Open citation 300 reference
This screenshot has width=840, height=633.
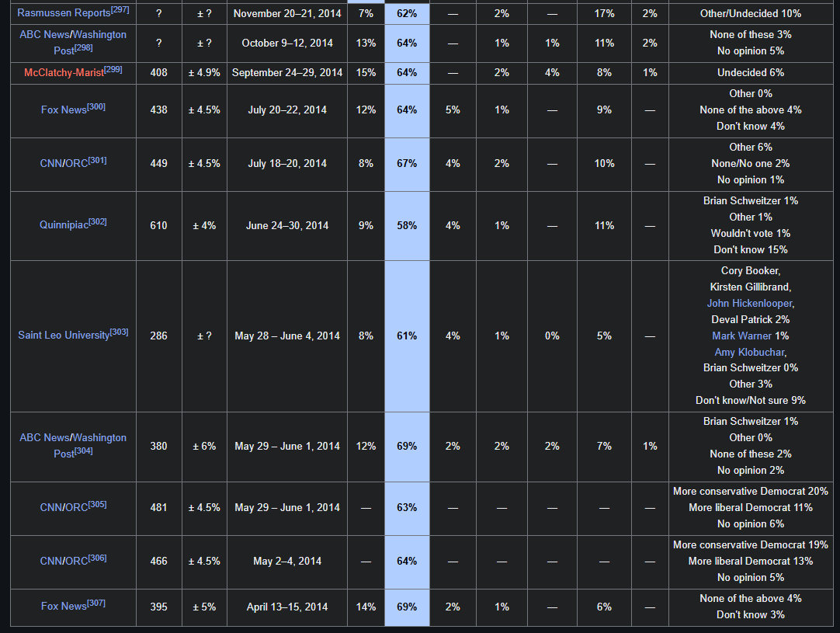coord(96,107)
